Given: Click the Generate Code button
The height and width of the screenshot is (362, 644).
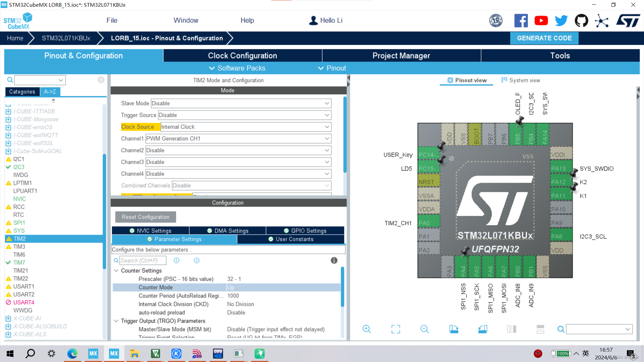Looking at the screenshot, I should click(544, 38).
